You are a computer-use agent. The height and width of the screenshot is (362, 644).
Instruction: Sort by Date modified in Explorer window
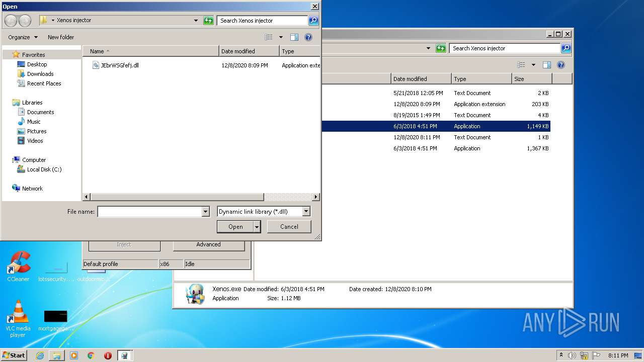(x=421, y=79)
